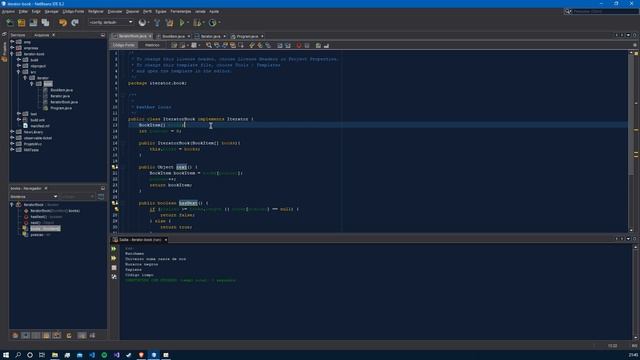
Task: Run the project with green play icon
Action: pos(182,23)
